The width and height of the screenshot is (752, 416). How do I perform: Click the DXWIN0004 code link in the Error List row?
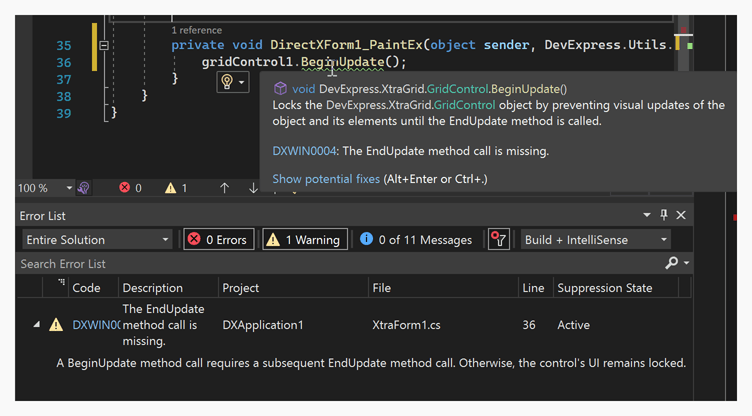[x=96, y=325]
